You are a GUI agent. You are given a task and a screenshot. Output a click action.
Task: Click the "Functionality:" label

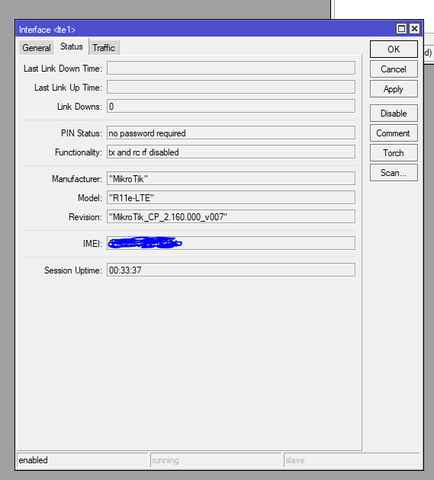pos(79,152)
